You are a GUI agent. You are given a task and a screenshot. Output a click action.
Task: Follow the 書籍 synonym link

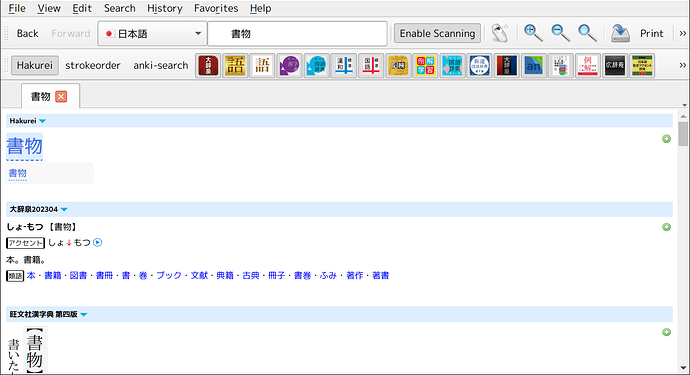pyautogui.click(x=53, y=276)
